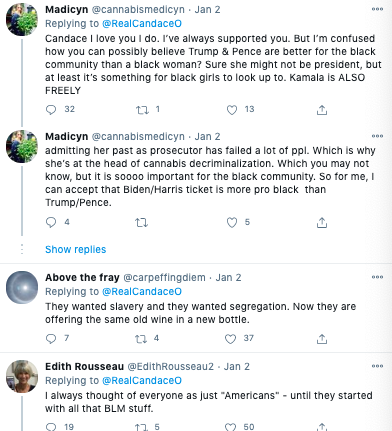Retweet Madicyn's first tweet about Candace

(x=142, y=110)
